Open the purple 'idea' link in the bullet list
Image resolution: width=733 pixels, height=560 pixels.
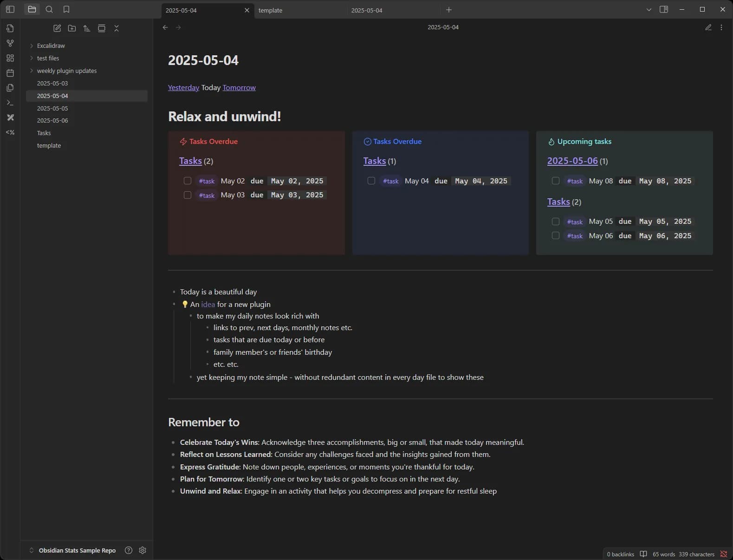tap(208, 304)
